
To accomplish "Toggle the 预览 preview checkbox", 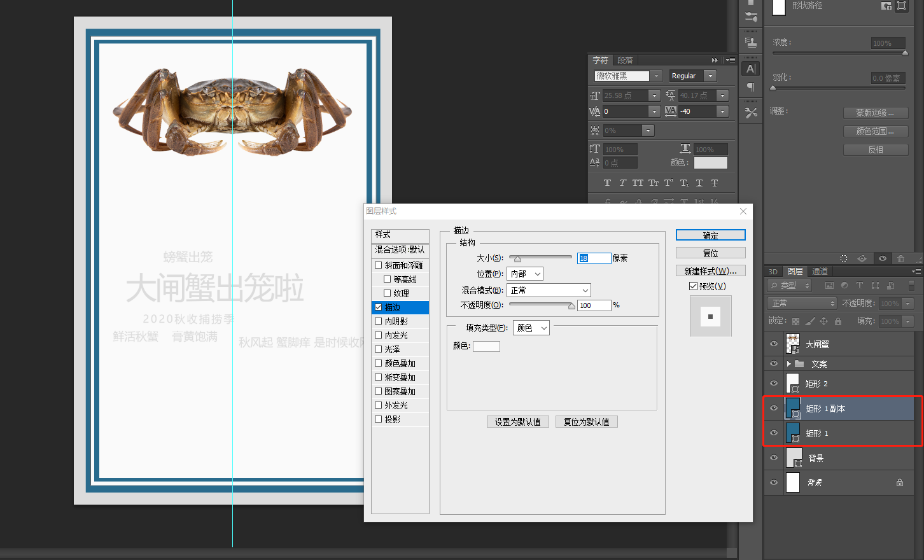I will 693,286.
